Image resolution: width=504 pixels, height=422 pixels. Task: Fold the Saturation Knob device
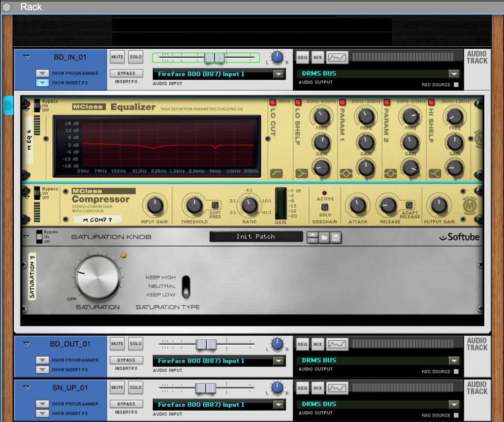pyautogui.click(x=27, y=237)
